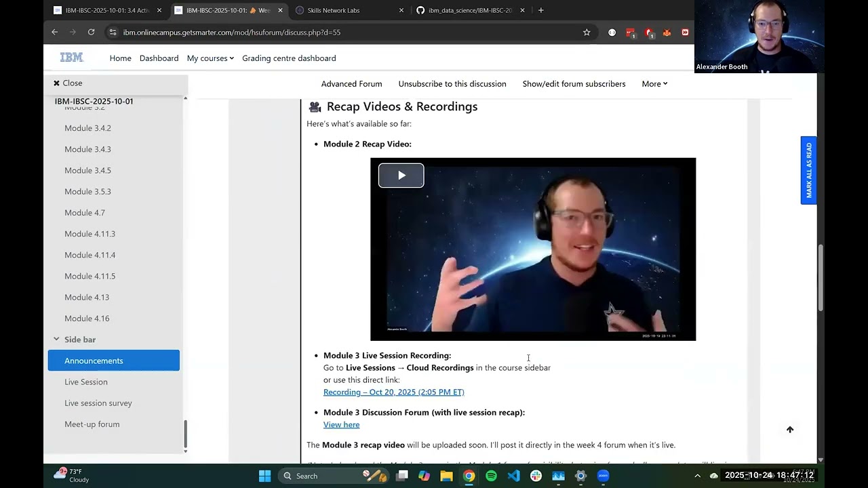
Task: Open Recording – Oct 20, 2025 link
Action: (393, 392)
